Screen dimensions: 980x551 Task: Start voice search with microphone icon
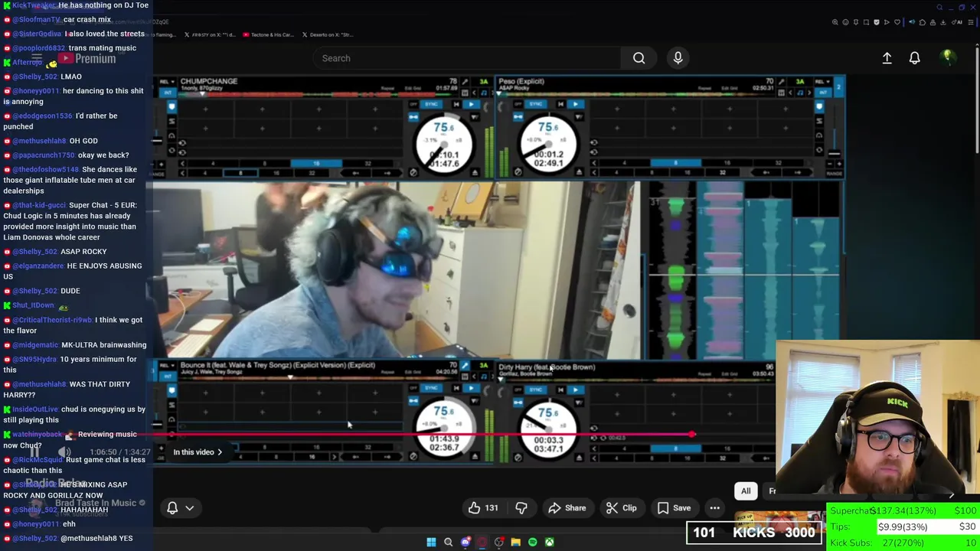[x=678, y=58]
